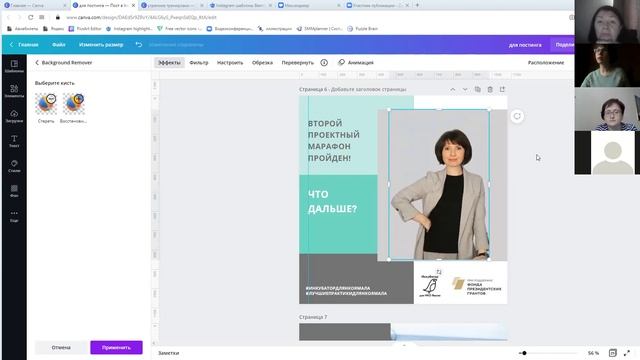
Task: Click the page 6 title field
Action: (369, 89)
